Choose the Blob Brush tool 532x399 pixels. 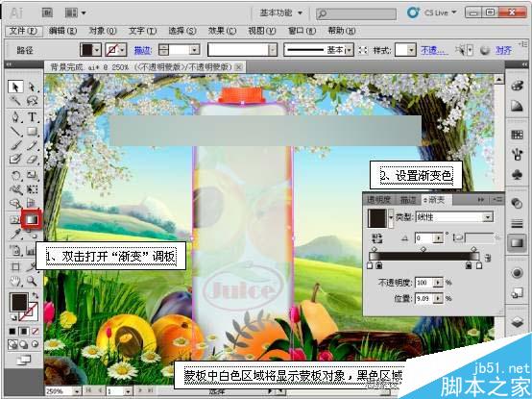pyautogui.click(x=15, y=159)
